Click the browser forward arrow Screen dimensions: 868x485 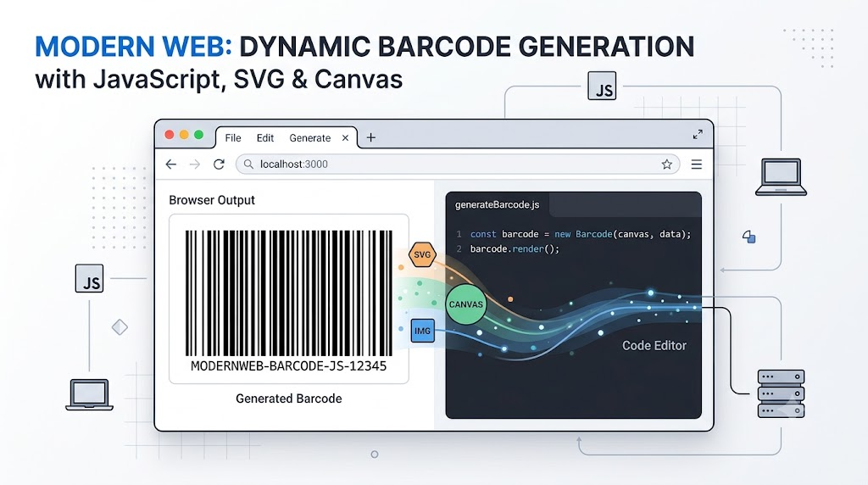195,164
